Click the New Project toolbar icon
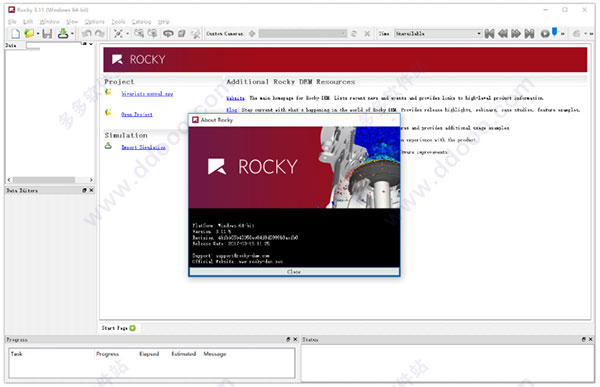The width and height of the screenshot is (600, 387). coord(15,34)
